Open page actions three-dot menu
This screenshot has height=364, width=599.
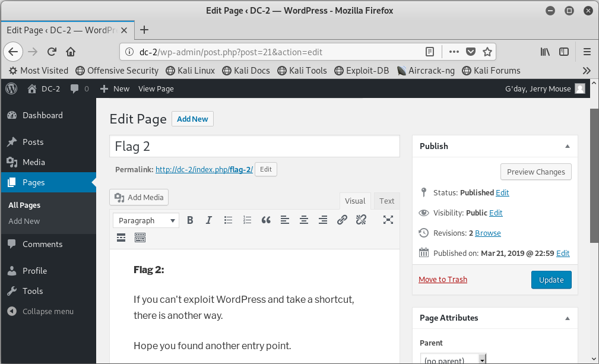click(454, 52)
